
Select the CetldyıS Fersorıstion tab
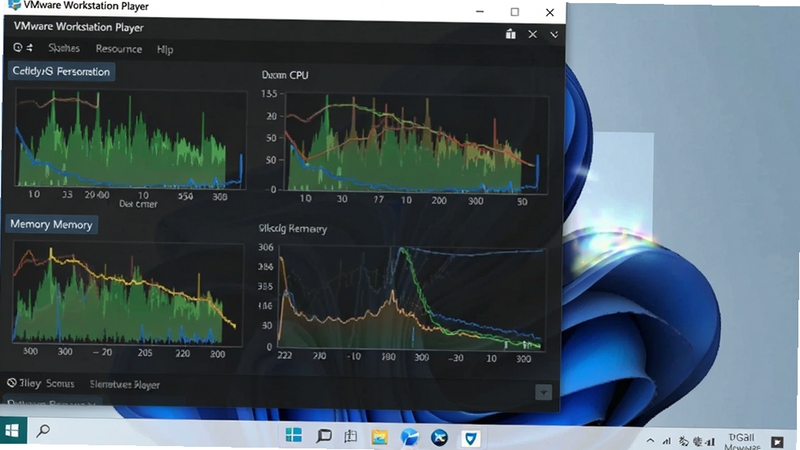click(61, 71)
